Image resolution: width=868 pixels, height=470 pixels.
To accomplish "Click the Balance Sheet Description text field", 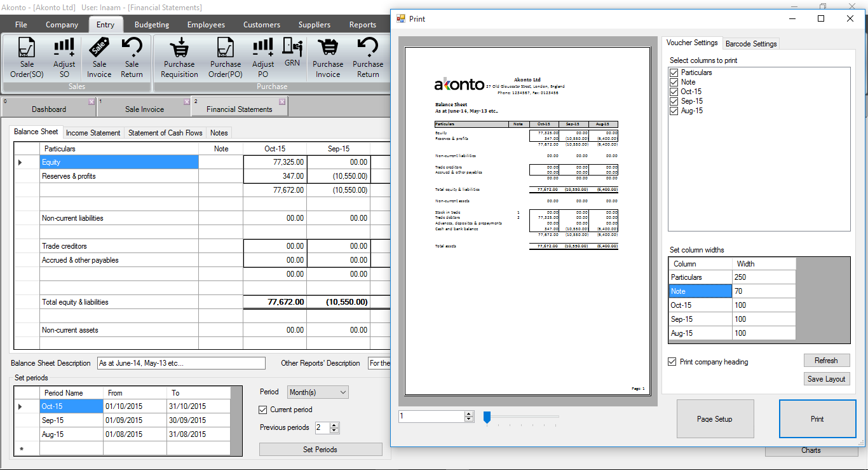I will [181, 363].
